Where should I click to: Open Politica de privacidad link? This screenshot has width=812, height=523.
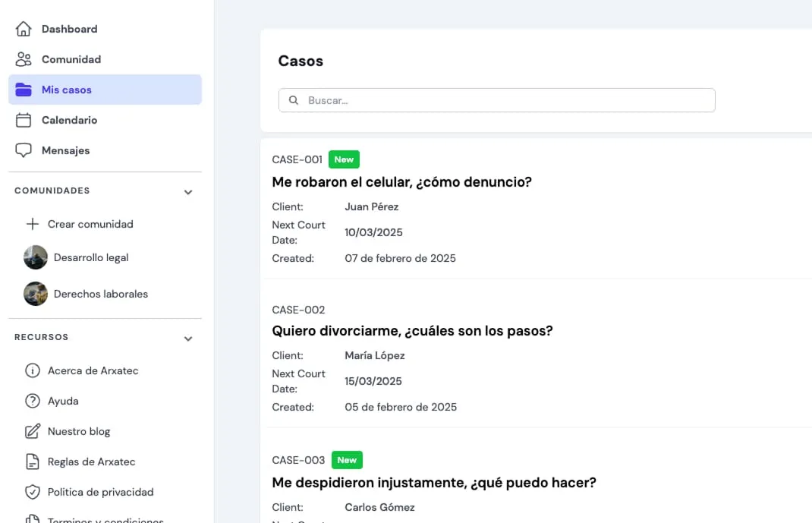(x=100, y=492)
